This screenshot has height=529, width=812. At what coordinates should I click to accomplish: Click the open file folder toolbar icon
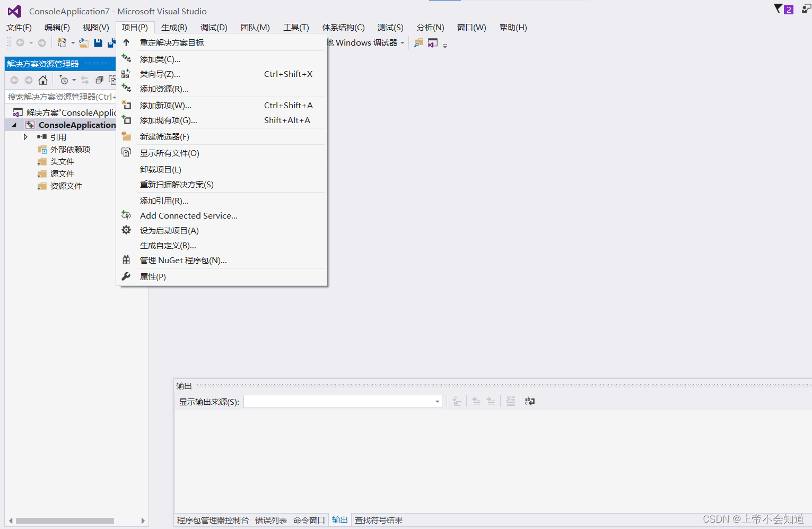(x=84, y=43)
